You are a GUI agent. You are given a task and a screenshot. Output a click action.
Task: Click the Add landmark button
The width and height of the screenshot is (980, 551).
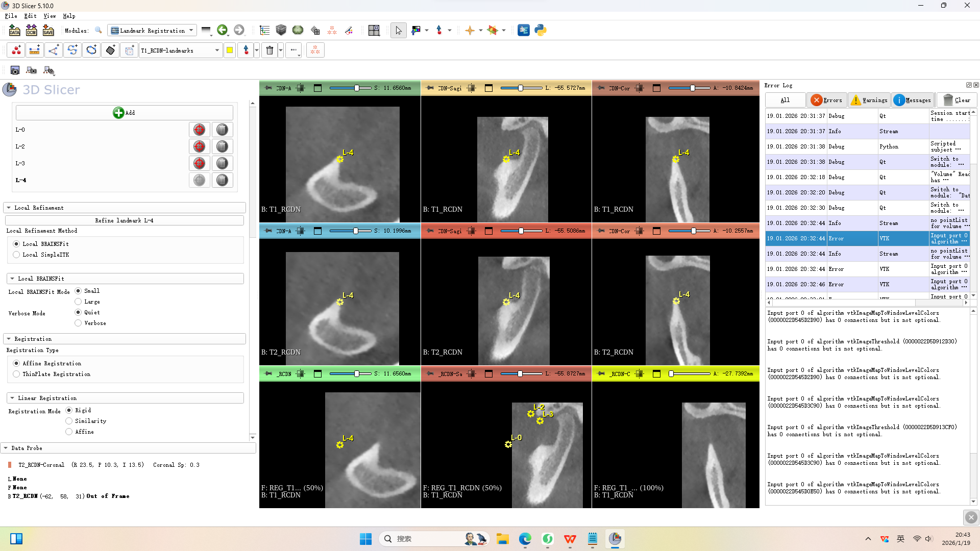(124, 113)
